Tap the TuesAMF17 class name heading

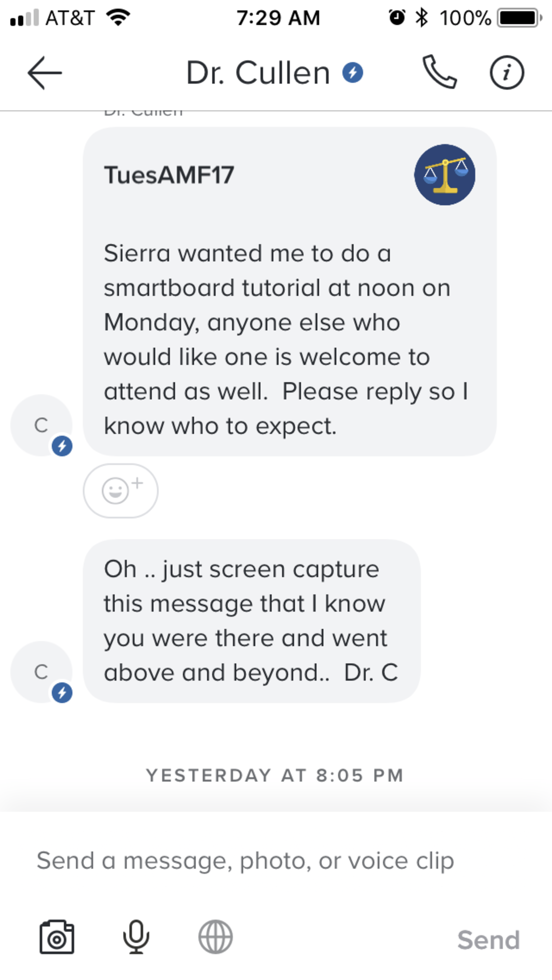point(169,175)
